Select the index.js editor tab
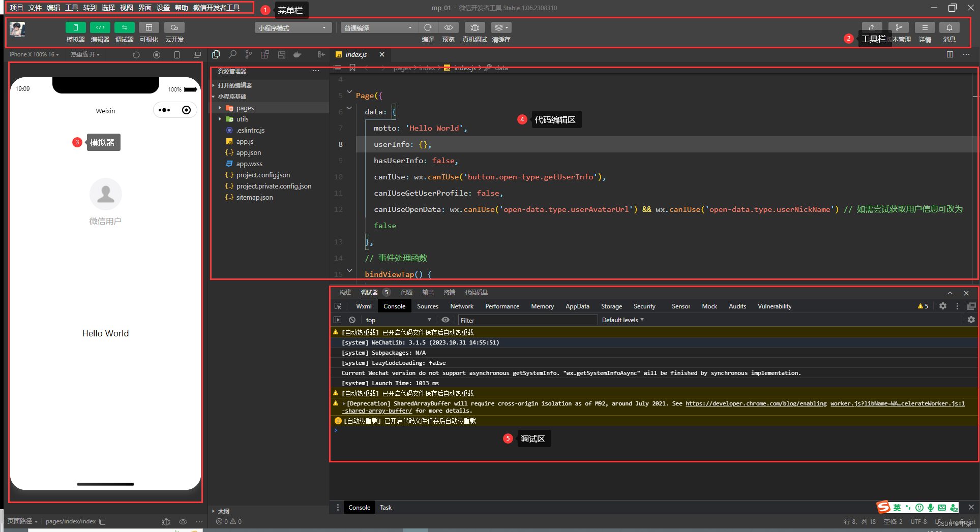 [356, 54]
